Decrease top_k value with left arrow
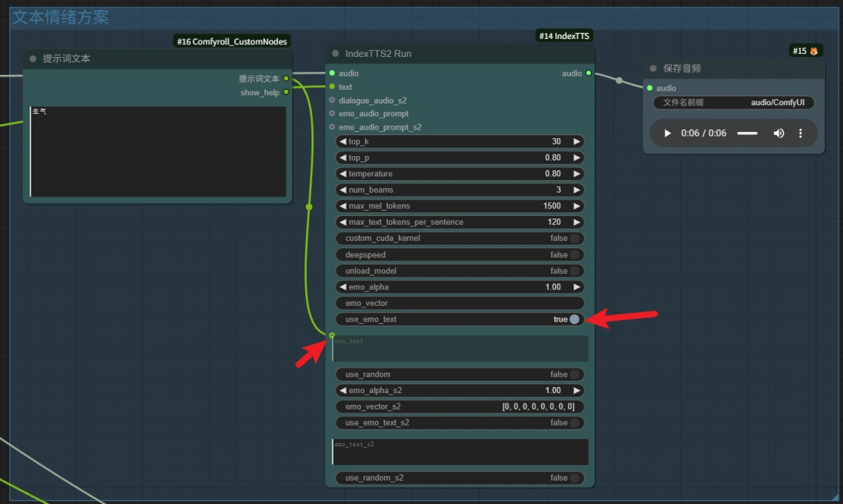 [343, 141]
